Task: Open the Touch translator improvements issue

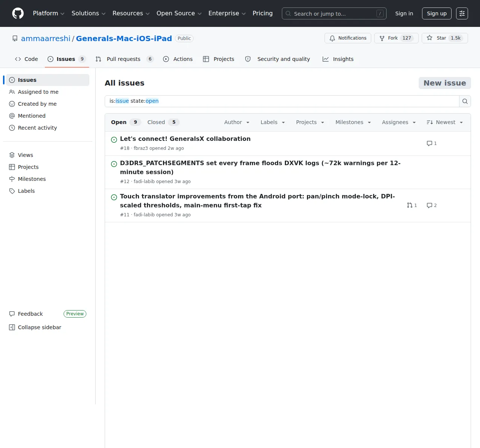Action: click(x=257, y=201)
